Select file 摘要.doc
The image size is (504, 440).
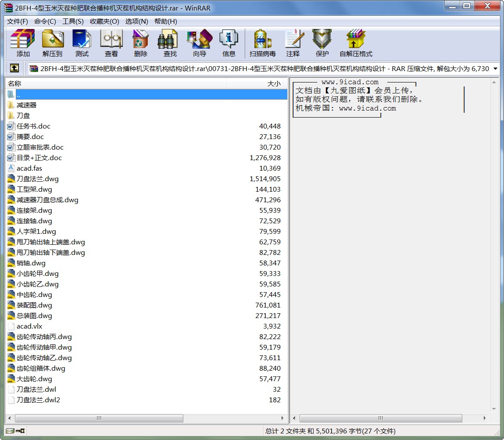[x=30, y=136]
